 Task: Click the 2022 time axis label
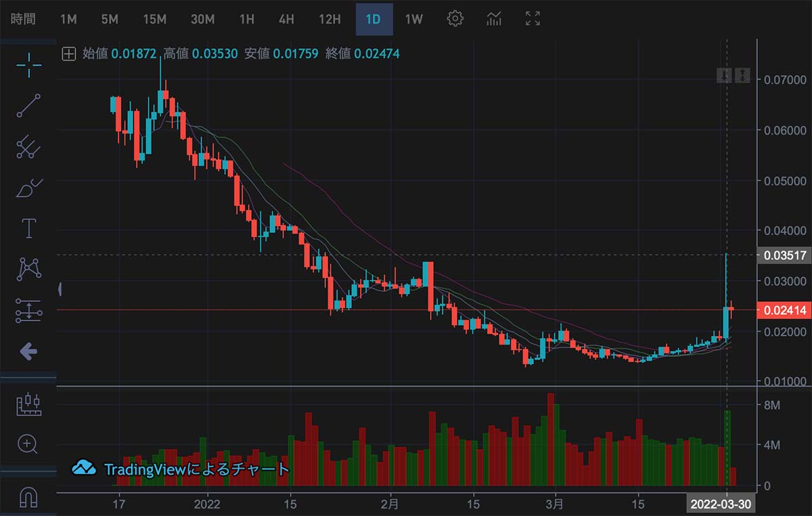pyautogui.click(x=207, y=504)
